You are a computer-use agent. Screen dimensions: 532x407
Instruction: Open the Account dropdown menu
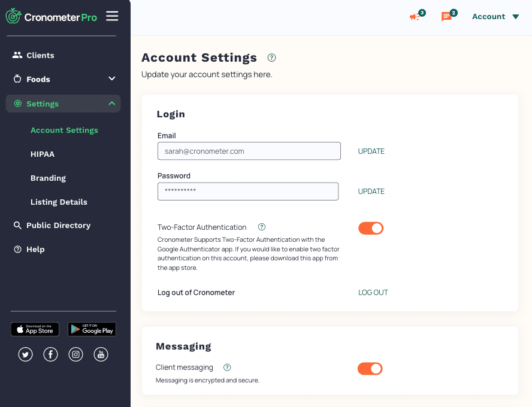(x=495, y=17)
